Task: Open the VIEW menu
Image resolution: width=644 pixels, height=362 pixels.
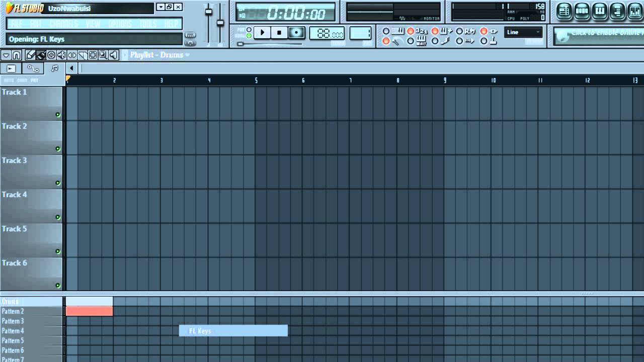Action: (93, 24)
